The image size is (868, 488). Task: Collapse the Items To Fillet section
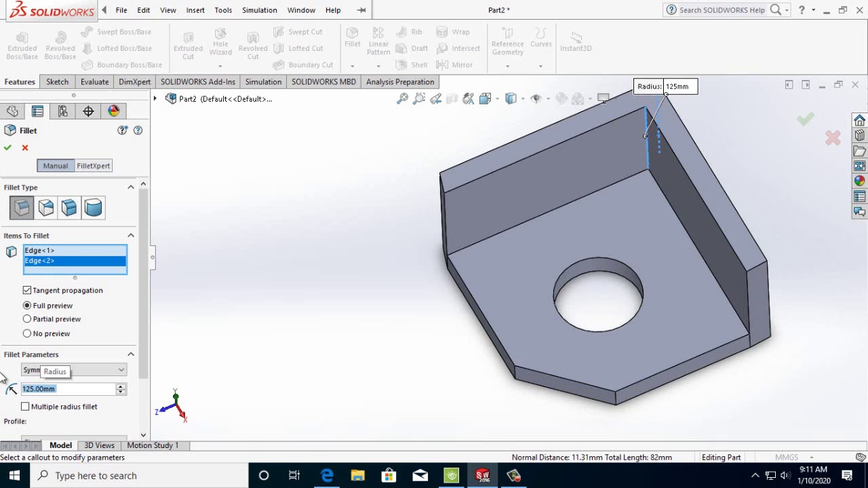click(x=131, y=235)
